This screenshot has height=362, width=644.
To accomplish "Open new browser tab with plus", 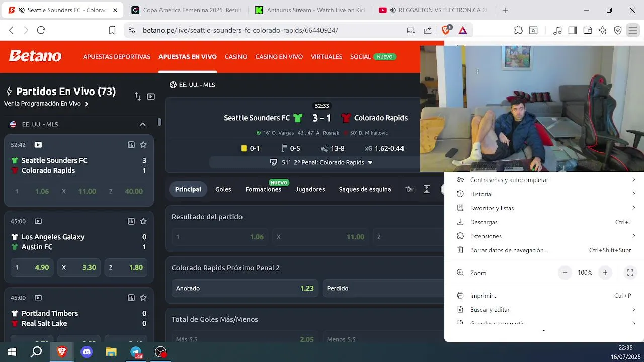I will (505, 10).
